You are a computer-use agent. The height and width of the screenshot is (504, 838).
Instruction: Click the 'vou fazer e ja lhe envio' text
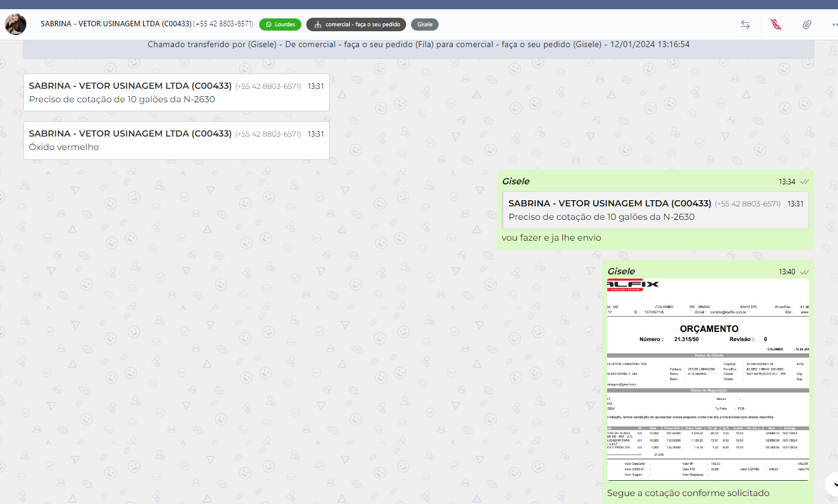coord(551,238)
